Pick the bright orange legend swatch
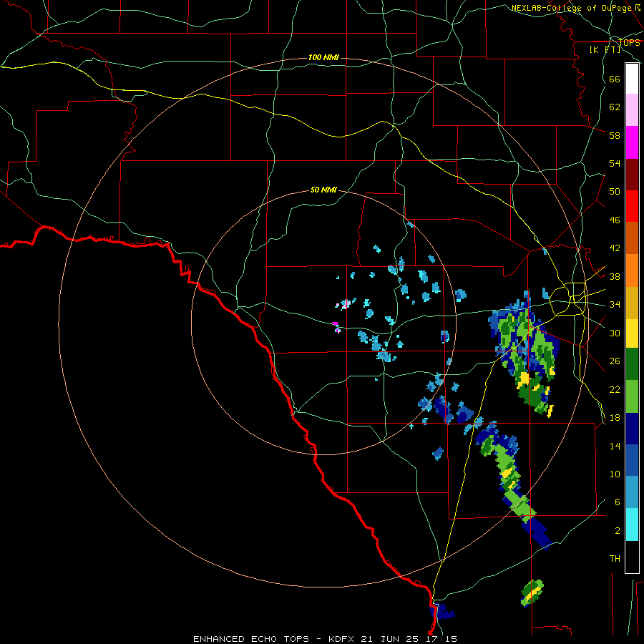Viewport: 644px width, 644px height. coord(632,270)
